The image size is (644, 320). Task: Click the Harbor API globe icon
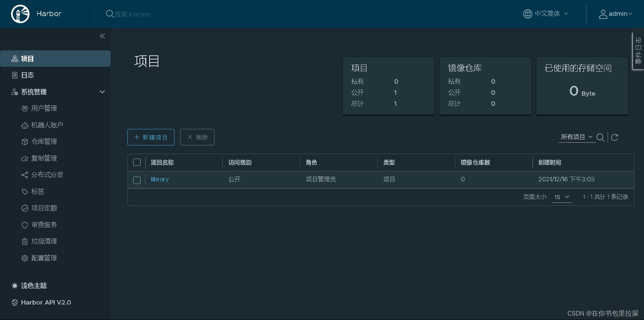(x=15, y=303)
